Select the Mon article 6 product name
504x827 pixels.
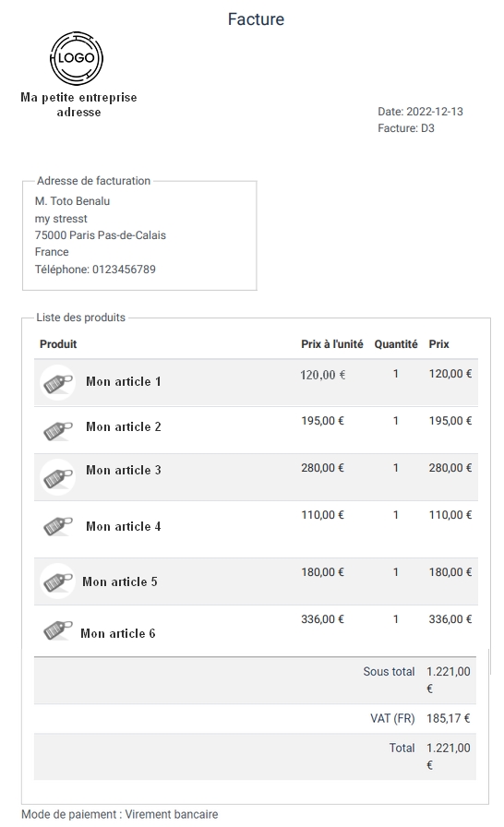click(118, 633)
